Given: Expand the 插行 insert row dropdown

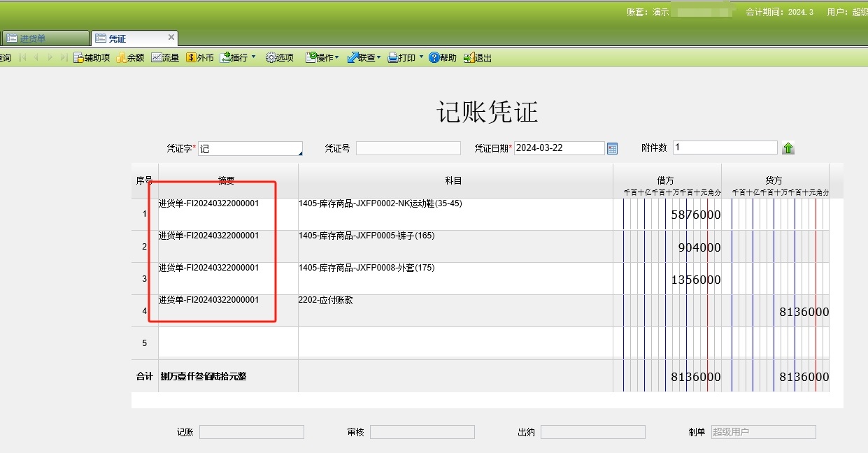Looking at the screenshot, I should tap(252, 57).
